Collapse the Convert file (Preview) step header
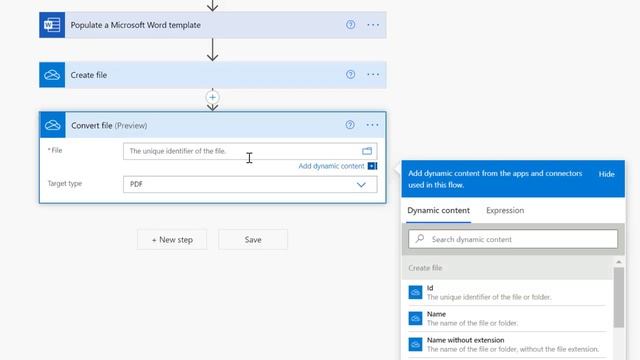The height and width of the screenshot is (360, 640). tap(213, 125)
